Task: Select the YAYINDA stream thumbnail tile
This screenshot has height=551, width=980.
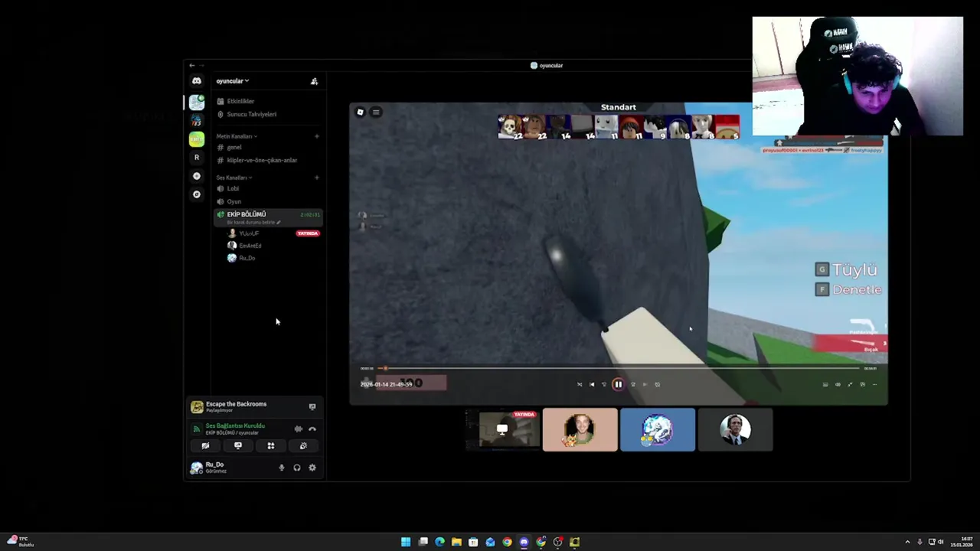Action: coord(502,430)
